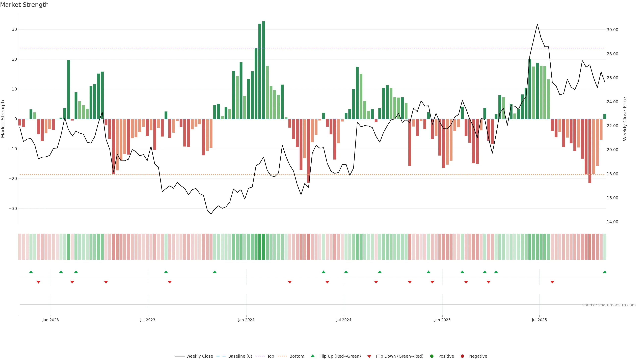644x362 pixels.
Task: Click the Jul 2025 x-axis label
Action: pyautogui.click(x=539, y=320)
